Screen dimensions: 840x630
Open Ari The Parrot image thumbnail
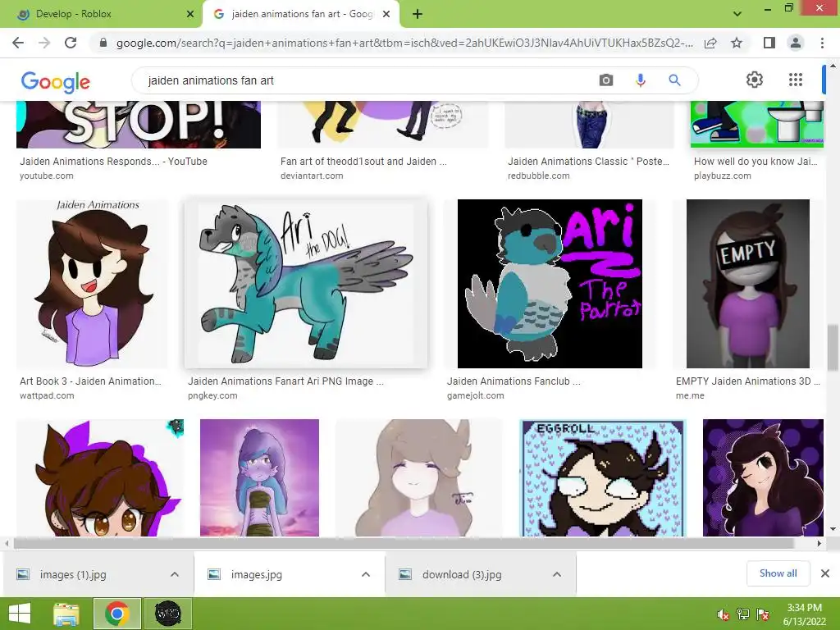click(x=550, y=283)
